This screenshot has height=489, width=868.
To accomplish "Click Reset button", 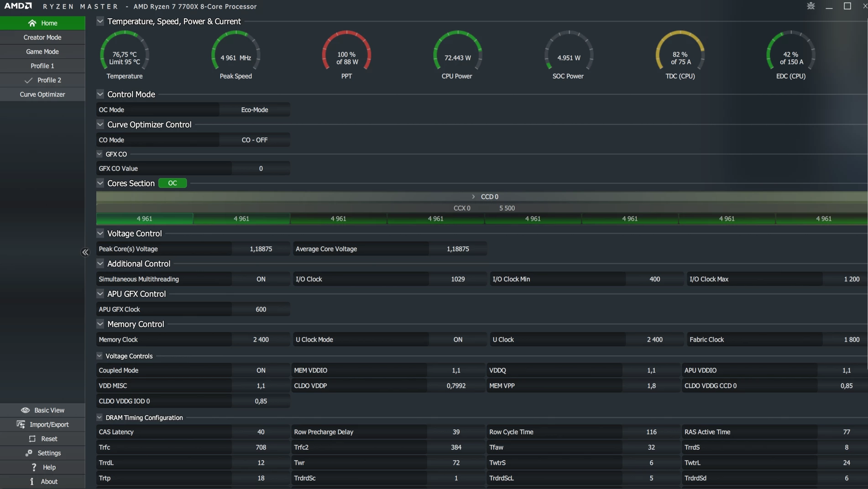I will [42, 439].
